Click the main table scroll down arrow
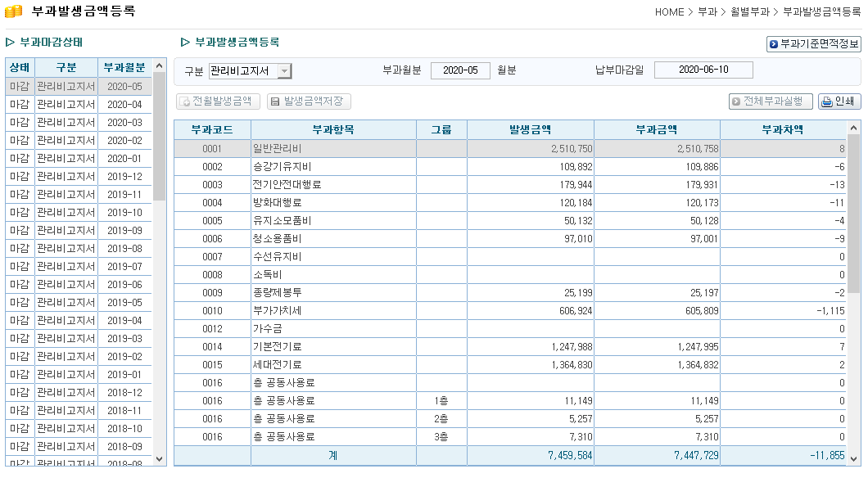Viewport: 868px width, 496px height. click(x=853, y=459)
